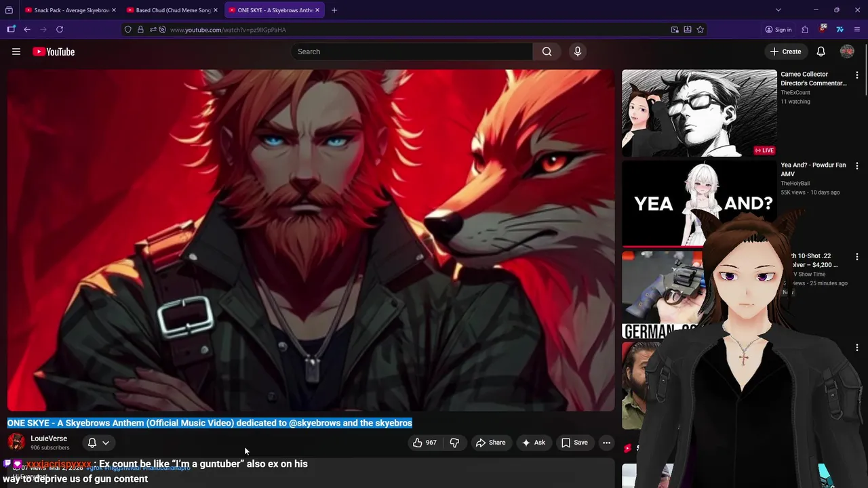The image size is (868, 488).
Task: Go forward in browser history
Action: tap(43, 29)
